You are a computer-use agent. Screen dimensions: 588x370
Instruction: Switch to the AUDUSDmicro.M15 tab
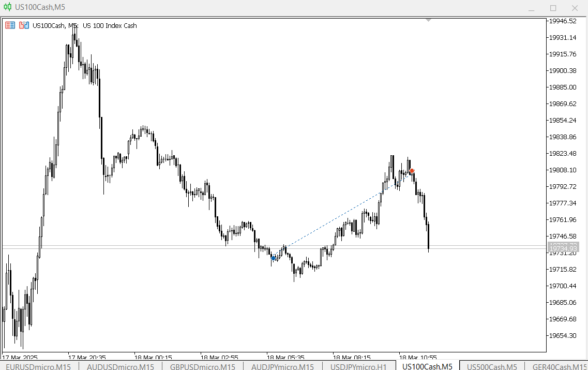(x=120, y=366)
